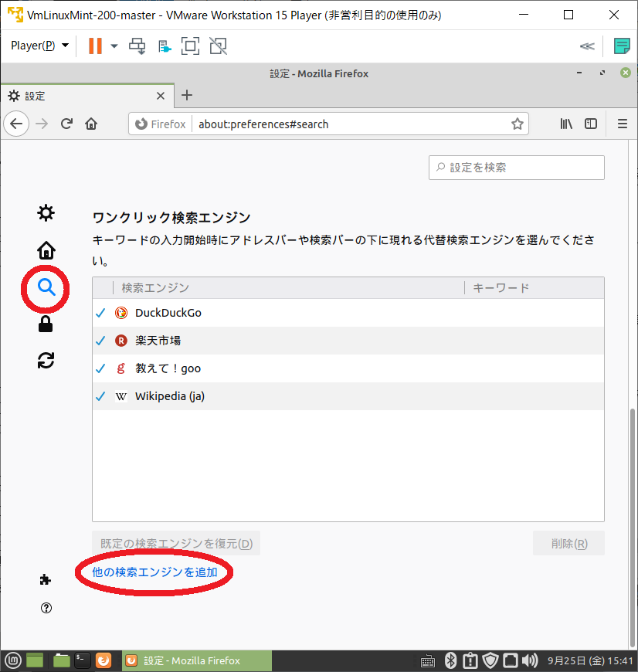
Task: Open the volume speaker tray icon
Action: [531, 660]
